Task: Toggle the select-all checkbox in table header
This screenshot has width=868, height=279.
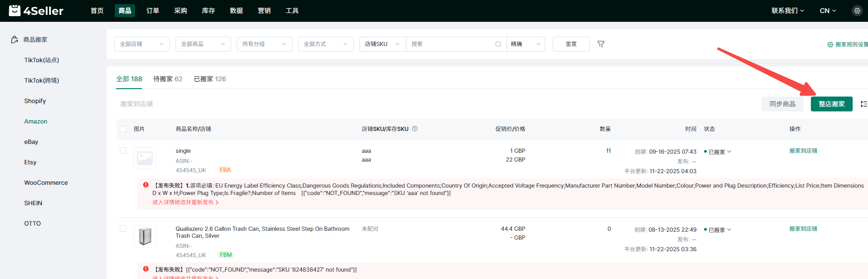Action: (123, 129)
